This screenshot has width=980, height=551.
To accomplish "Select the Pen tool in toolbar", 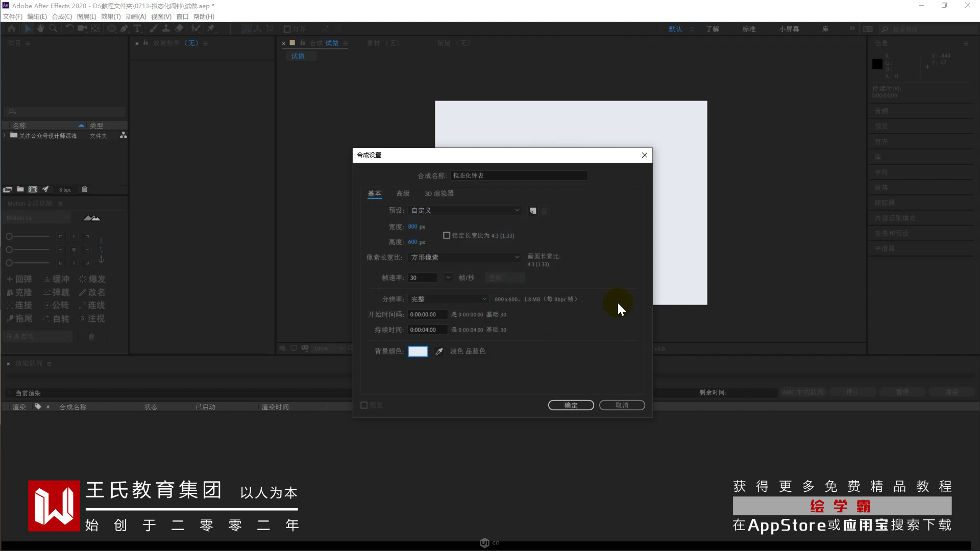I will [x=124, y=29].
